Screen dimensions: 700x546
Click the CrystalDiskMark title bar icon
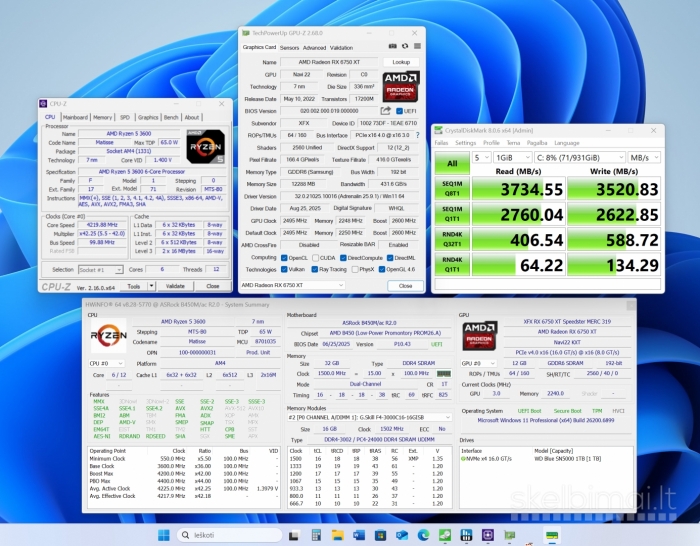[x=438, y=130]
